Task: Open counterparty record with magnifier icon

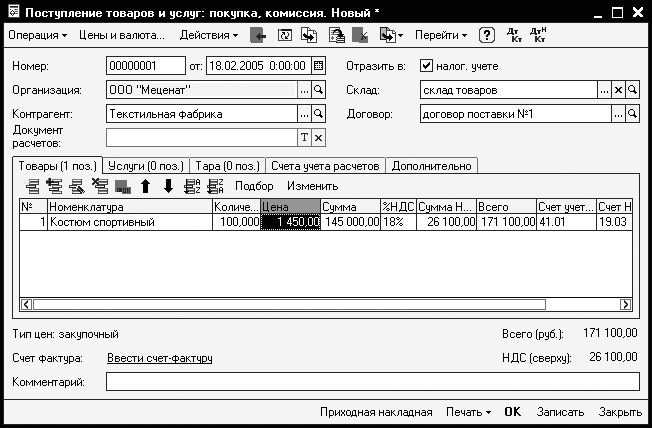Action: (x=319, y=114)
